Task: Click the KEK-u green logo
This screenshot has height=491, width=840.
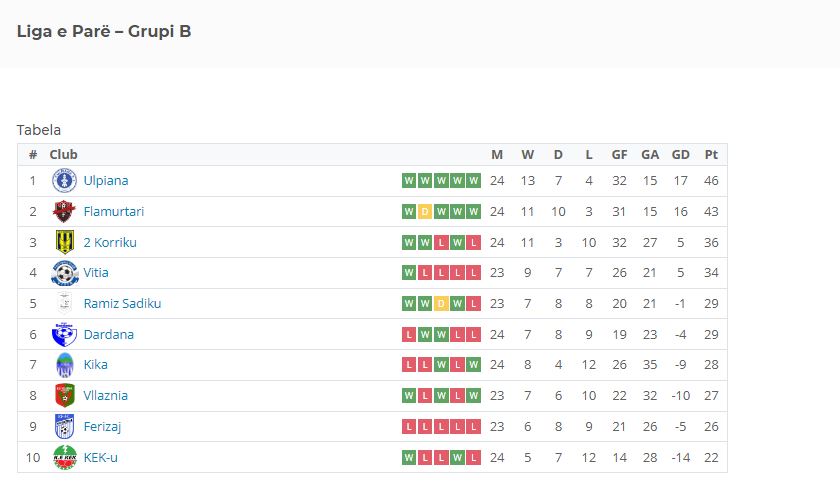Action: (65, 457)
